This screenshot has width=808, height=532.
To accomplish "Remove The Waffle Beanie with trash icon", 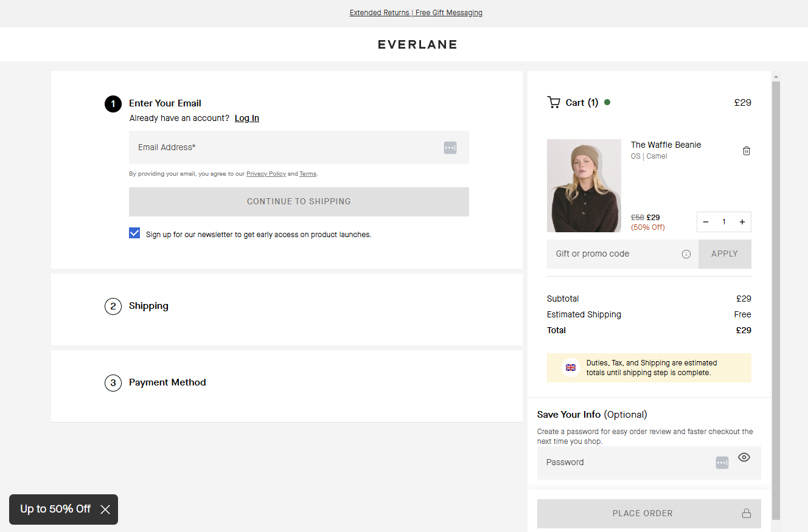I will click(747, 151).
